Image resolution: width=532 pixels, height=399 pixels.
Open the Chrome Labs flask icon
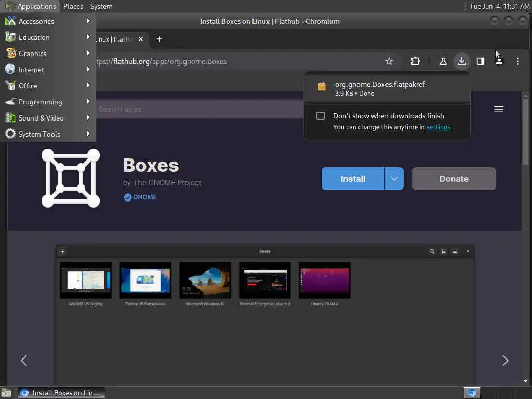pos(443,61)
